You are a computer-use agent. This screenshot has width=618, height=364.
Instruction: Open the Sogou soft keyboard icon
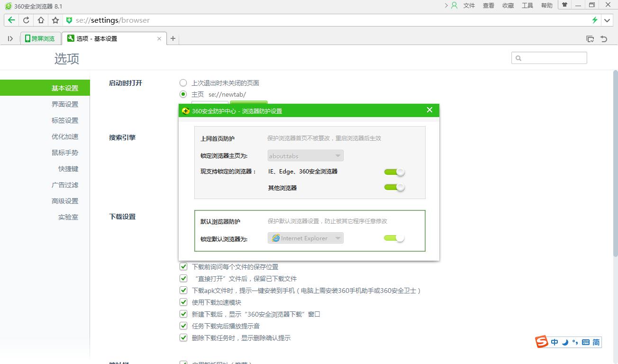tap(585, 342)
